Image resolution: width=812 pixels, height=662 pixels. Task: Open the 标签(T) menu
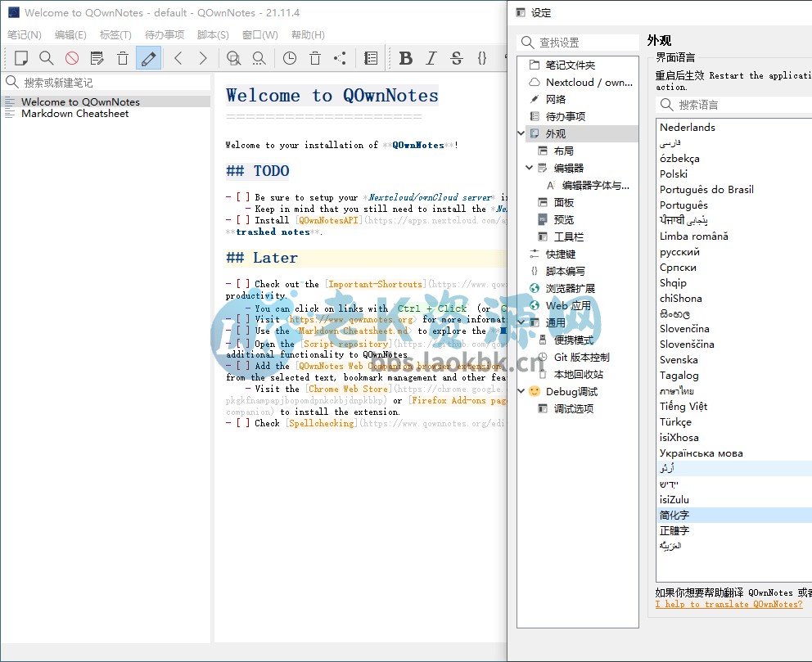point(115,34)
